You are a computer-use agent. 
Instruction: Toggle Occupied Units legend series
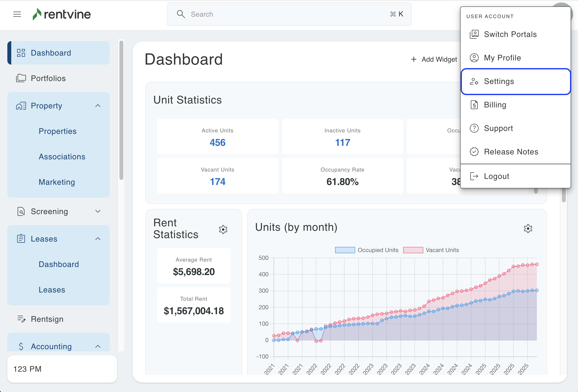pos(345,250)
